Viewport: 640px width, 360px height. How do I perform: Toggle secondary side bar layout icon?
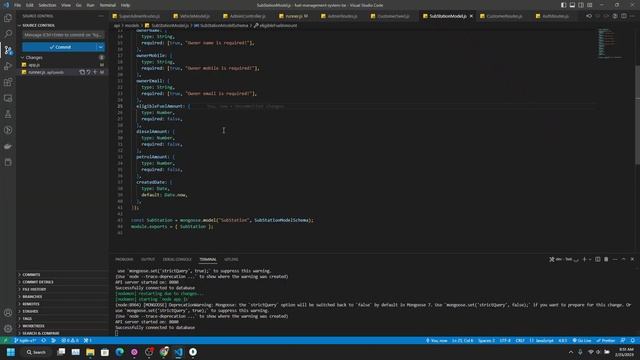(x=581, y=5)
